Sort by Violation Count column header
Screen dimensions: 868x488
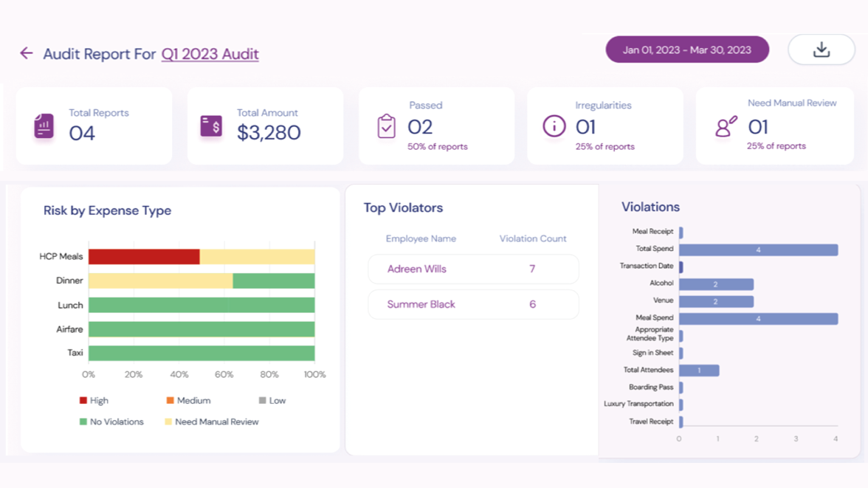point(532,238)
